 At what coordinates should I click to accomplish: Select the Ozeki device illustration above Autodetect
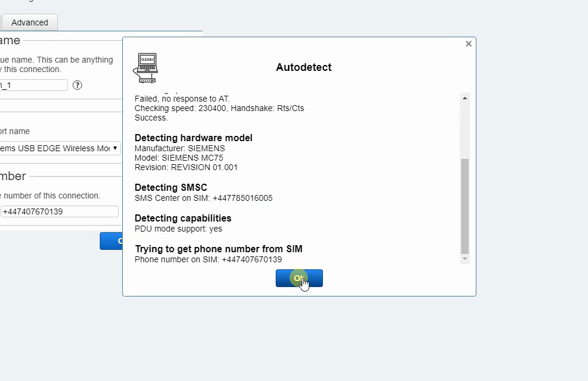pos(145,67)
